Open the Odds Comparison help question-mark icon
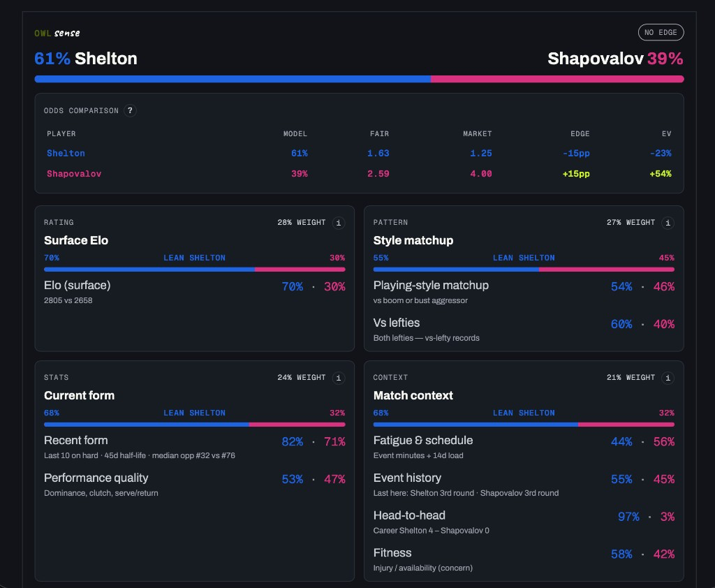The width and height of the screenshot is (715, 588). coord(130,110)
